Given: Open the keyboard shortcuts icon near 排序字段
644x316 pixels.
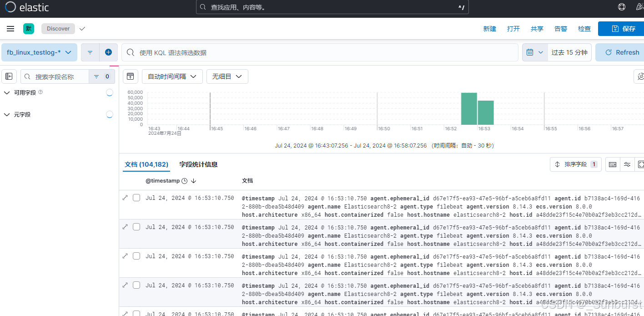Looking at the screenshot, I should click(612, 164).
